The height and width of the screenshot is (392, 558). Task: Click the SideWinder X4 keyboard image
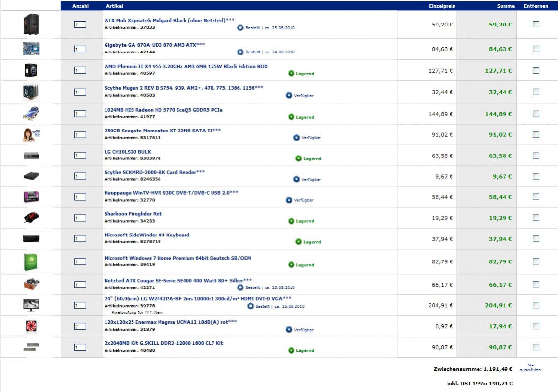point(31,239)
